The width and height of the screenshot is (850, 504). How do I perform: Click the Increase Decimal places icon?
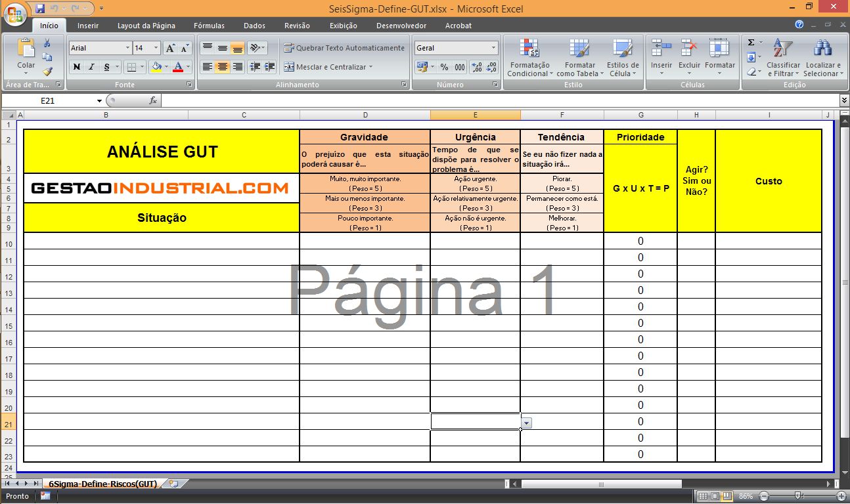coord(476,67)
